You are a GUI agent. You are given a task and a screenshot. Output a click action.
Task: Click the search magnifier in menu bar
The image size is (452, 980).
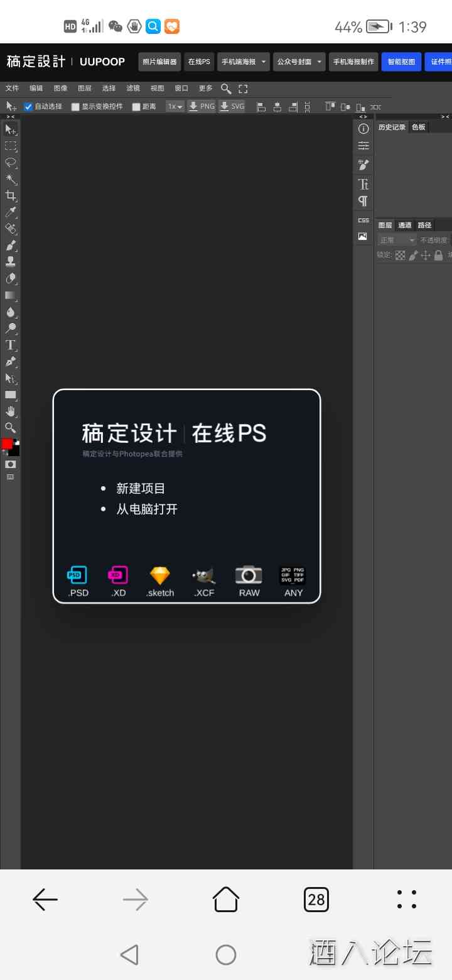click(x=226, y=89)
